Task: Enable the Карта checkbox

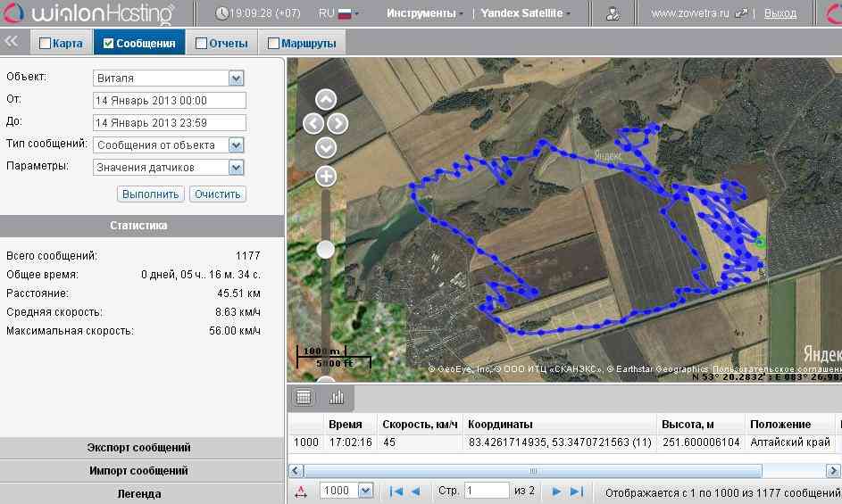Action: point(45,43)
